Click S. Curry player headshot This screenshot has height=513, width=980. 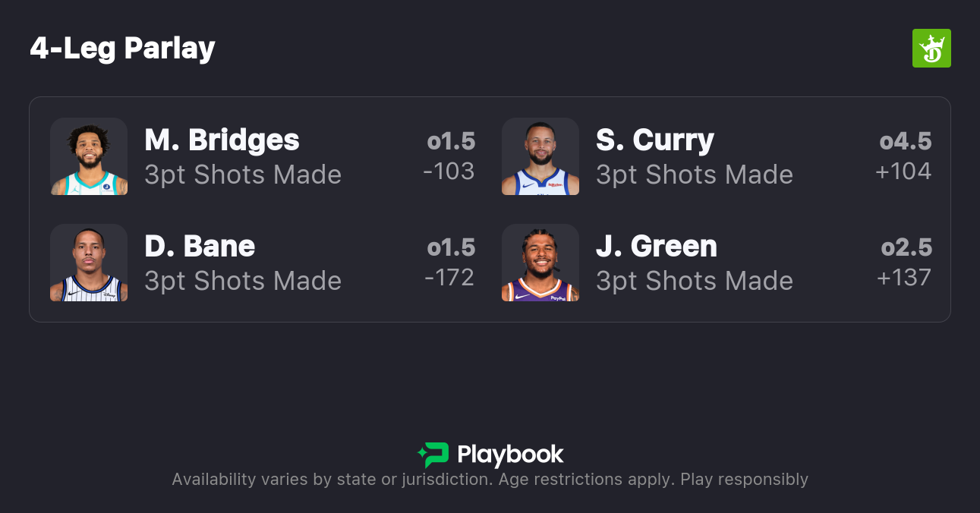540,156
